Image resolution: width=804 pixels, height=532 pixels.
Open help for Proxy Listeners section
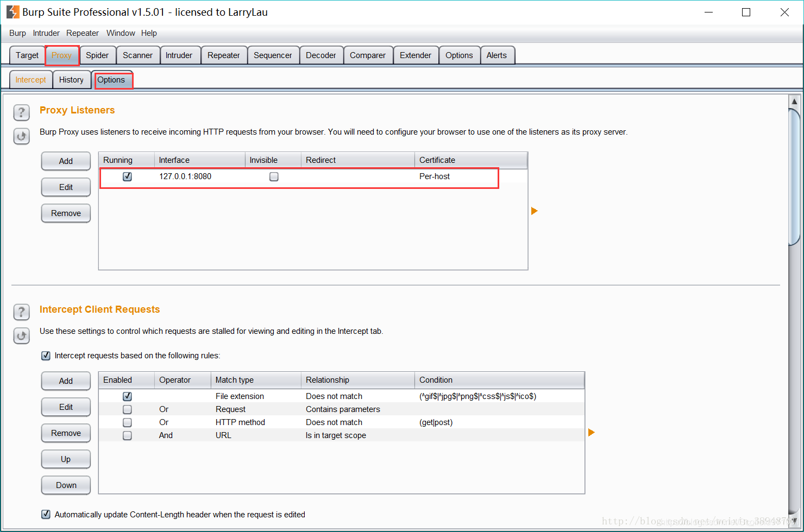click(x=21, y=113)
